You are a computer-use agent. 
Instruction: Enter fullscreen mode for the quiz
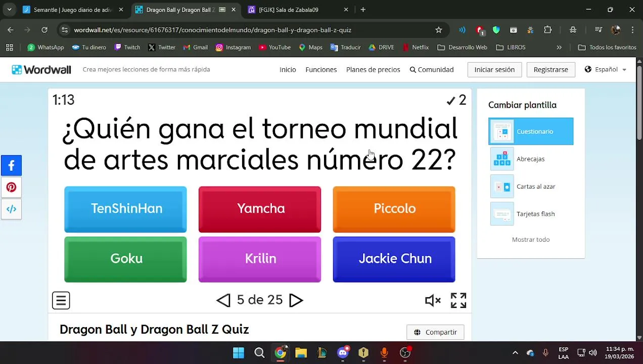click(458, 300)
